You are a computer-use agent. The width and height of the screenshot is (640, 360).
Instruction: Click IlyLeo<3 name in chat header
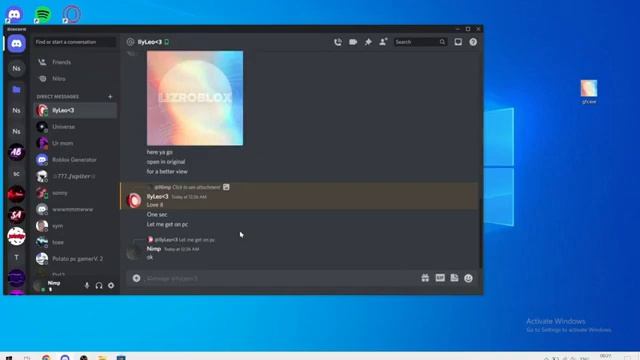(x=150, y=42)
